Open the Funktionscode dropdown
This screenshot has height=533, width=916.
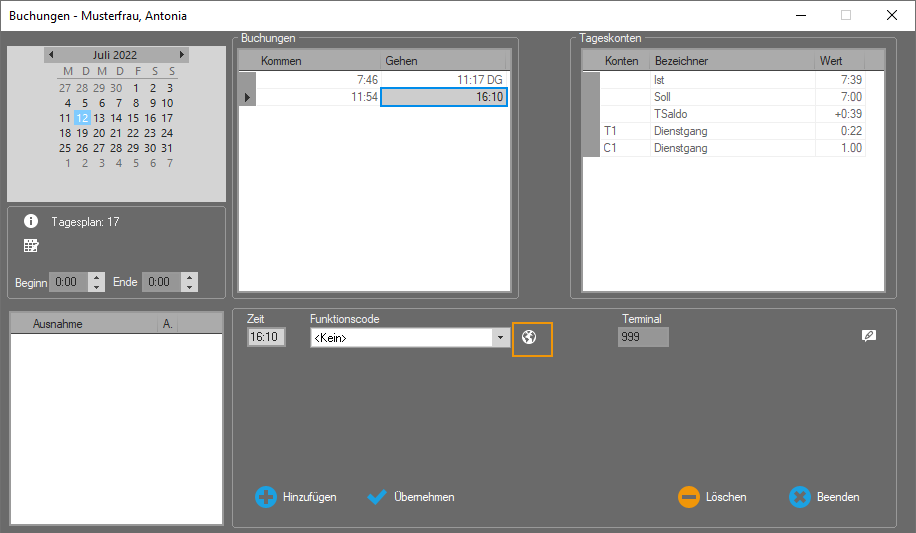click(500, 338)
